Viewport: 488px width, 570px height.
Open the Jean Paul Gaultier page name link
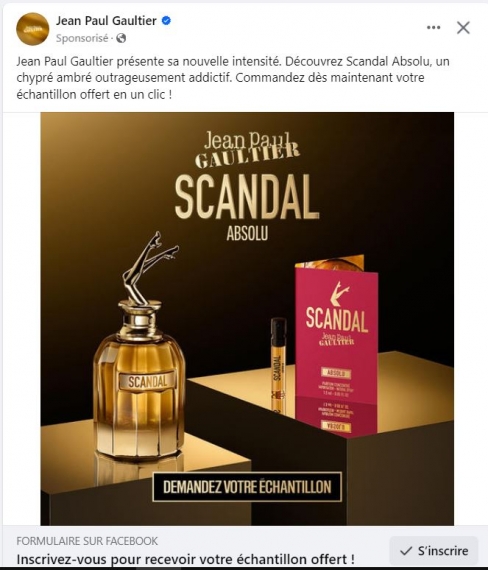[x=106, y=21]
